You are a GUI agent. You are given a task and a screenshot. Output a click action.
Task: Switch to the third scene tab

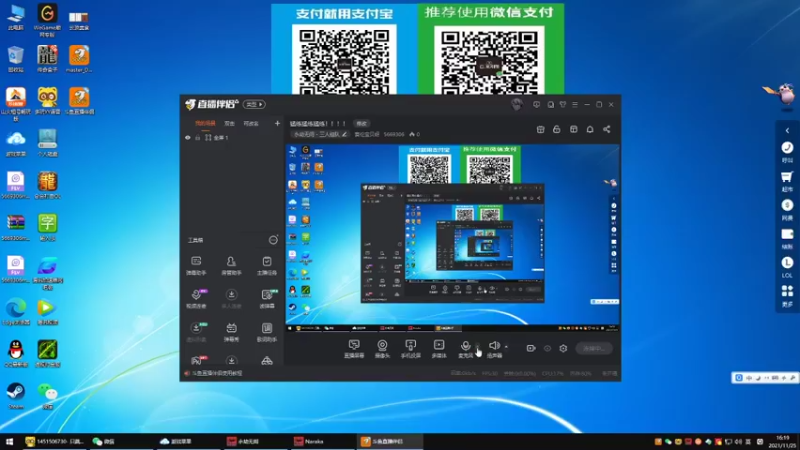[x=251, y=123]
